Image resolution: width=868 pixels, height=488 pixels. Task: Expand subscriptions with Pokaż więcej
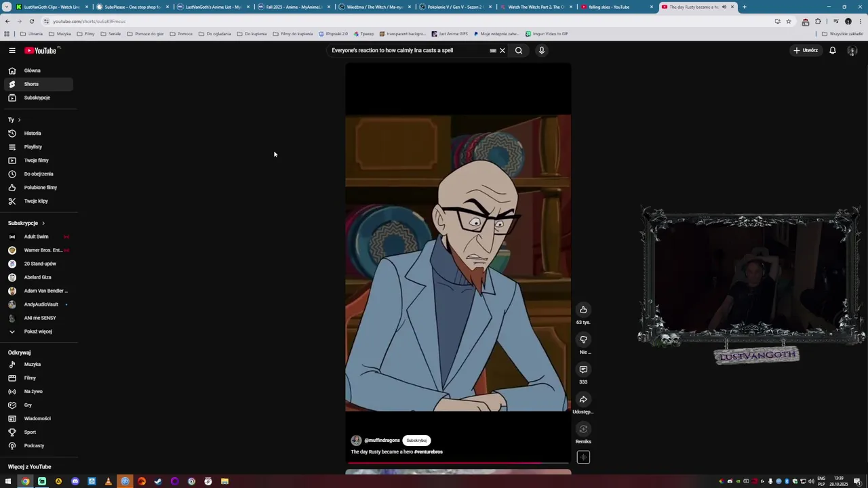click(38, 331)
